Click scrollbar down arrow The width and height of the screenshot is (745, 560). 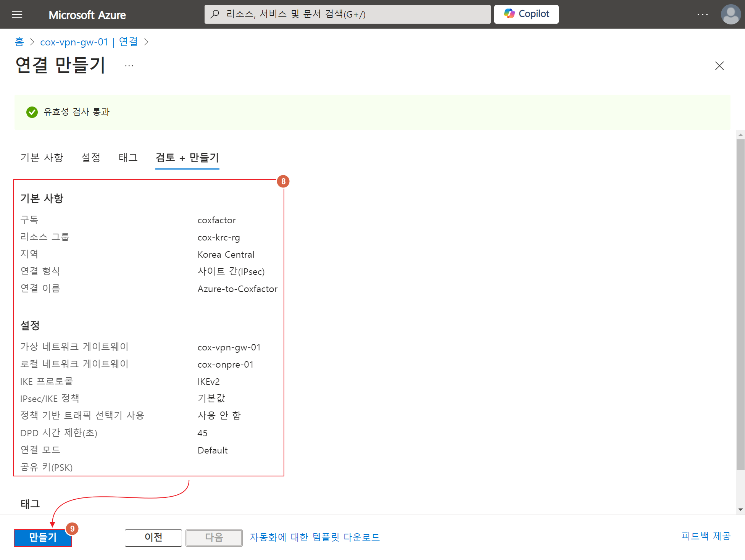pyautogui.click(x=740, y=509)
